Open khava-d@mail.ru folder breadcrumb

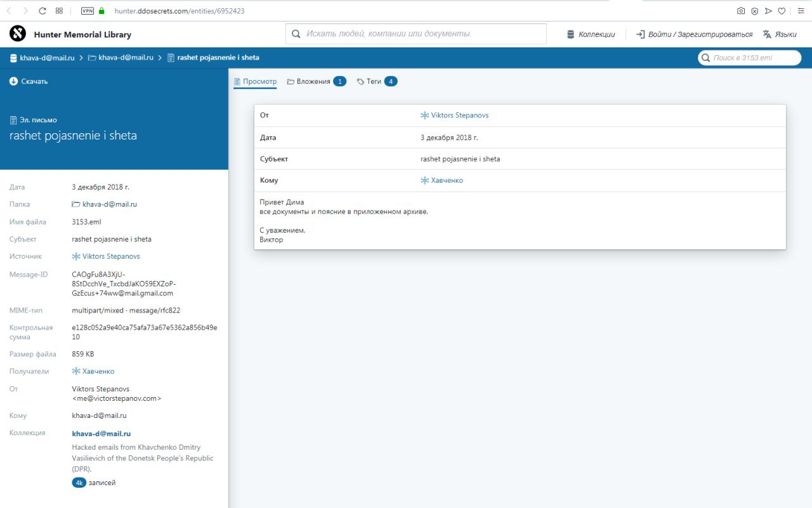[x=121, y=58]
